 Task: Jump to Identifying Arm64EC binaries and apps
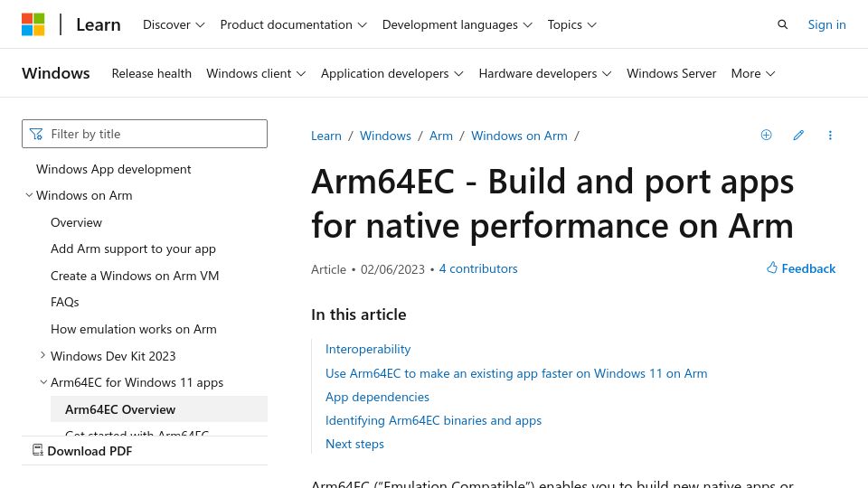pos(433,420)
